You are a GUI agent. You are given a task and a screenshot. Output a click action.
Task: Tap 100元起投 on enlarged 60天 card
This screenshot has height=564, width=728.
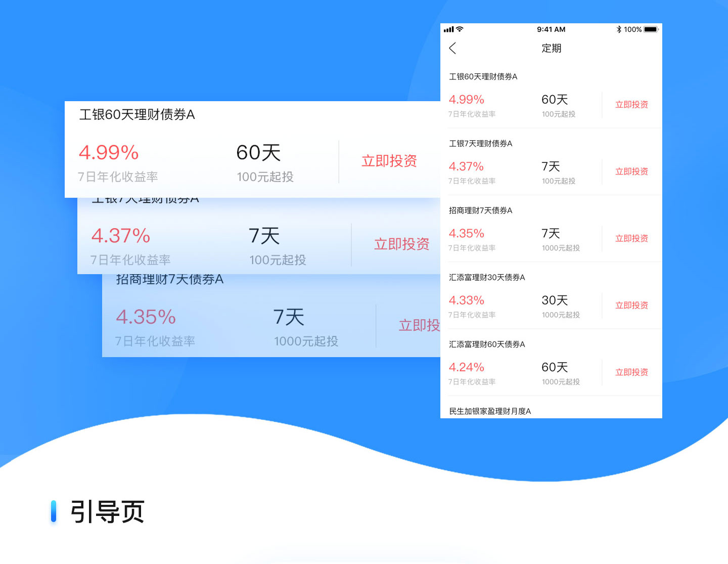(265, 177)
